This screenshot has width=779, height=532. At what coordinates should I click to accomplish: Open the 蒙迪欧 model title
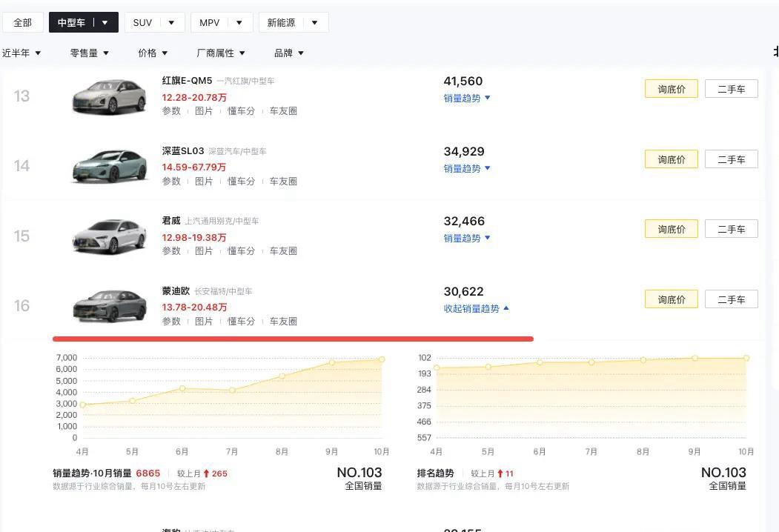[176, 290]
